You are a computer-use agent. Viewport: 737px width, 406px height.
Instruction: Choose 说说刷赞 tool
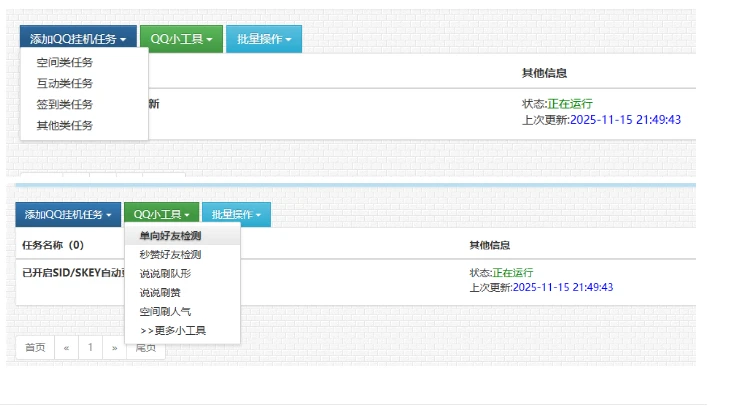click(182, 293)
